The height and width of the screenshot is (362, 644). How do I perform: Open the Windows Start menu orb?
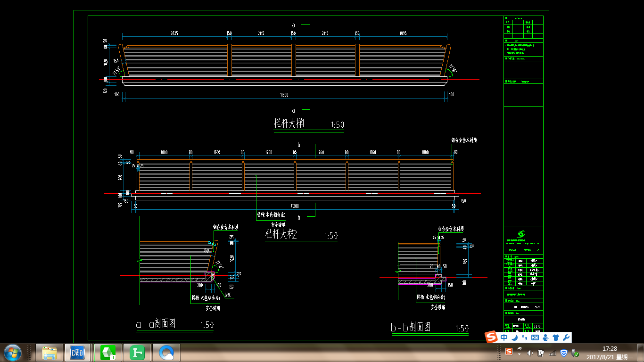coord(13,353)
